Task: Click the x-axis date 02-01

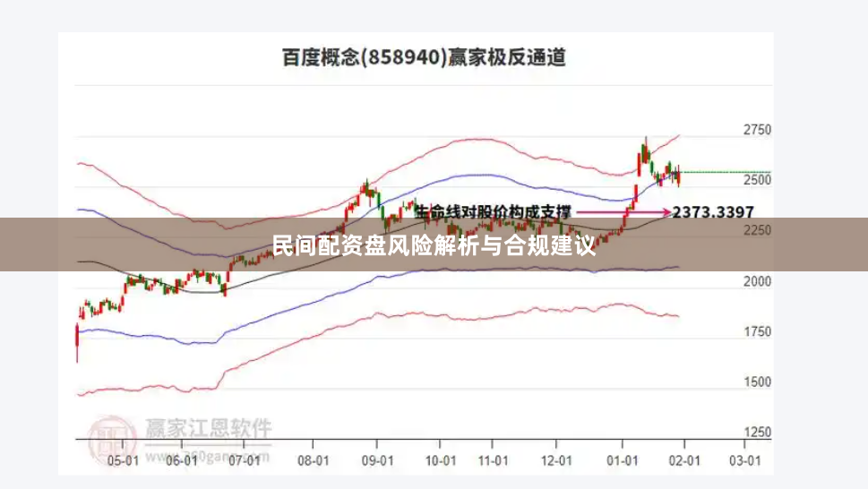Action: [x=684, y=460]
